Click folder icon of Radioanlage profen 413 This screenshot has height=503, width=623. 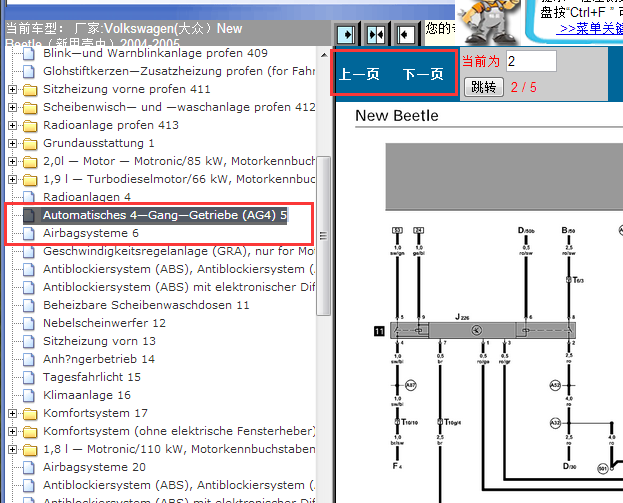(x=30, y=126)
